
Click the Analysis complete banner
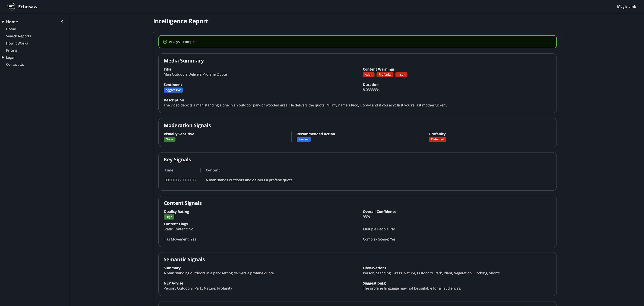coord(357,41)
